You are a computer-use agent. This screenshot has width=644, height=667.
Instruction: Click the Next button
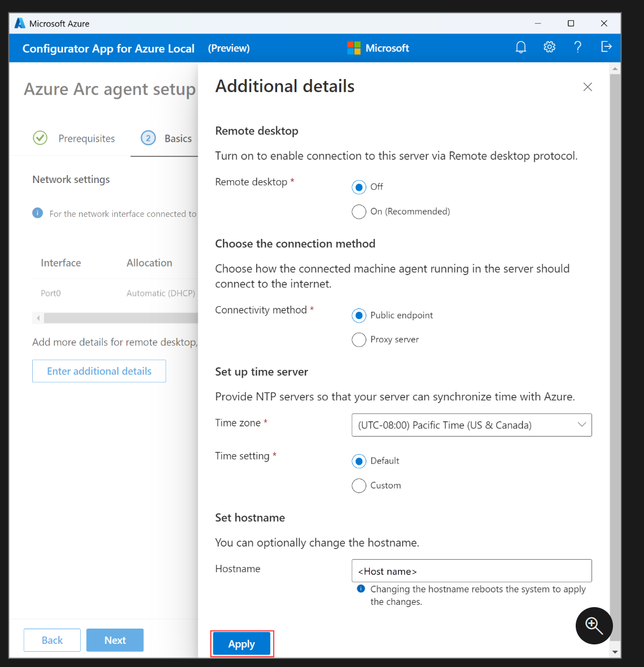click(115, 640)
